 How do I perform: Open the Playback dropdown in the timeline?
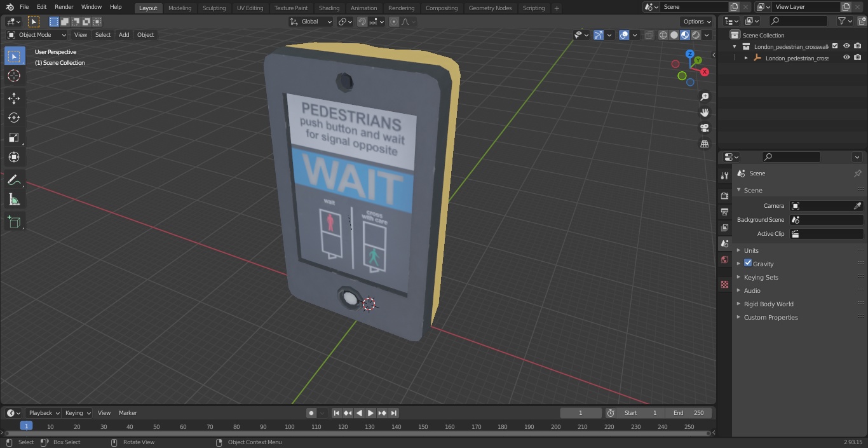(44, 413)
